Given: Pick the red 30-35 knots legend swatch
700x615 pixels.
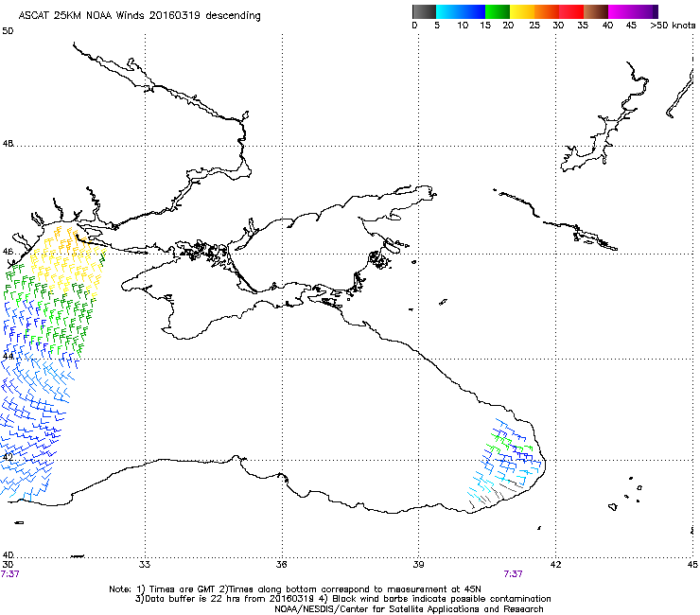Looking at the screenshot, I should tap(571, 11).
